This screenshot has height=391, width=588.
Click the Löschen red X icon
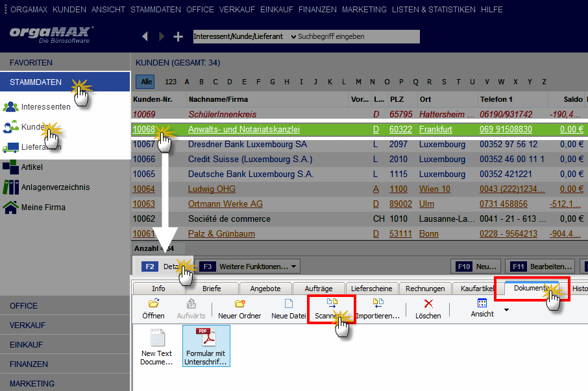click(x=428, y=303)
